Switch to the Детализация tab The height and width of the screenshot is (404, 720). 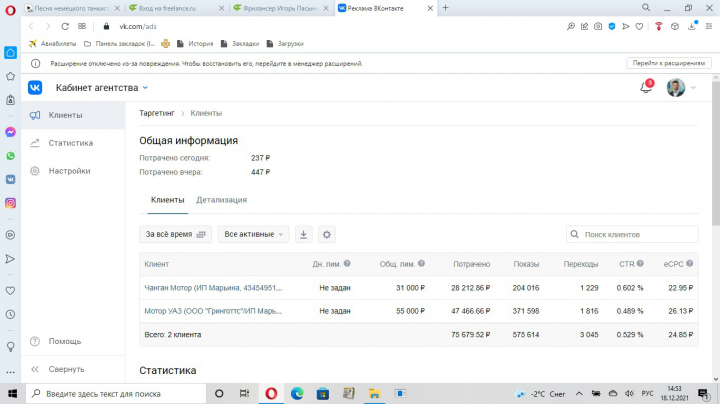pyautogui.click(x=221, y=200)
